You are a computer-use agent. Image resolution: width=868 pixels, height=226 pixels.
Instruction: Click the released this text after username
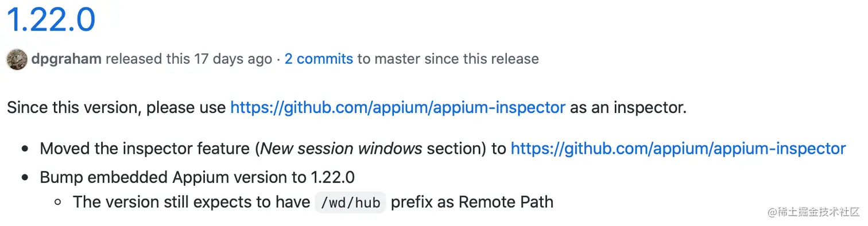click(148, 59)
